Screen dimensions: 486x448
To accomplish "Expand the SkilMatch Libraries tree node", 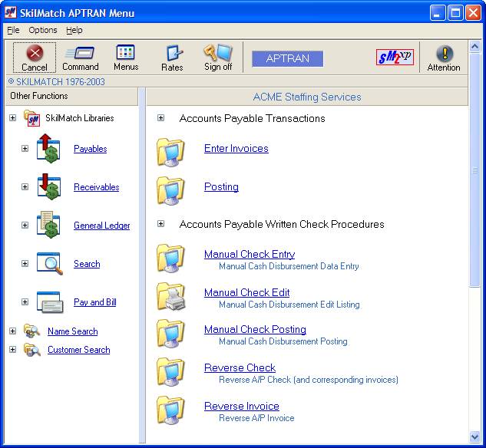I will click(12, 118).
